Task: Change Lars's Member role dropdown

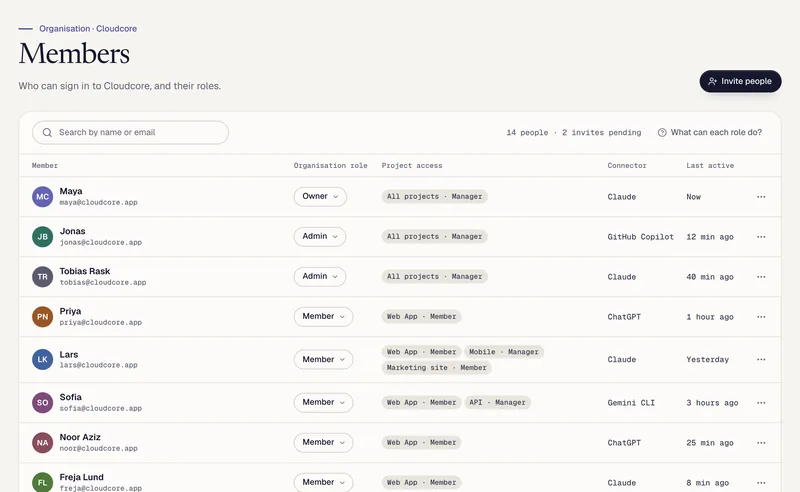Action: [x=323, y=359]
